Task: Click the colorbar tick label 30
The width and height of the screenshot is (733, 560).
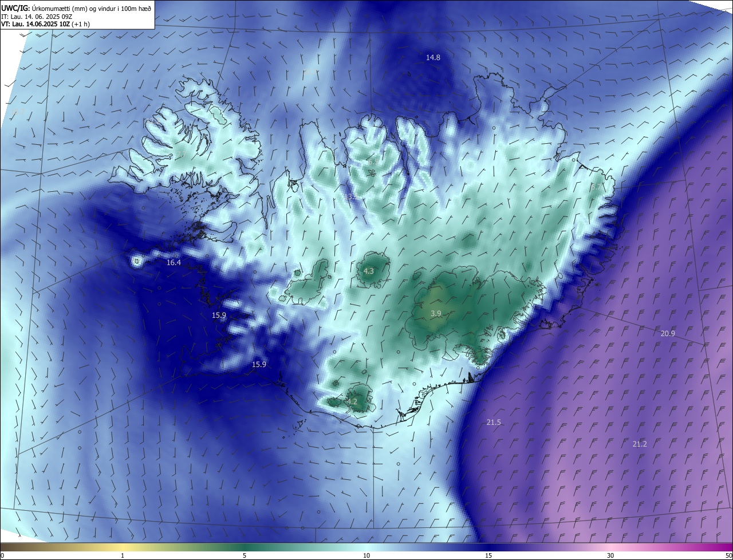Action: [610, 555]
